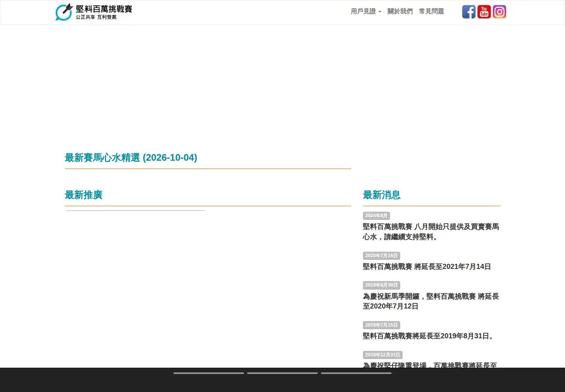The width and height of the screenshot is (565, 392).
Task: Open the YouTube channel icon
Action: (484, 12)
